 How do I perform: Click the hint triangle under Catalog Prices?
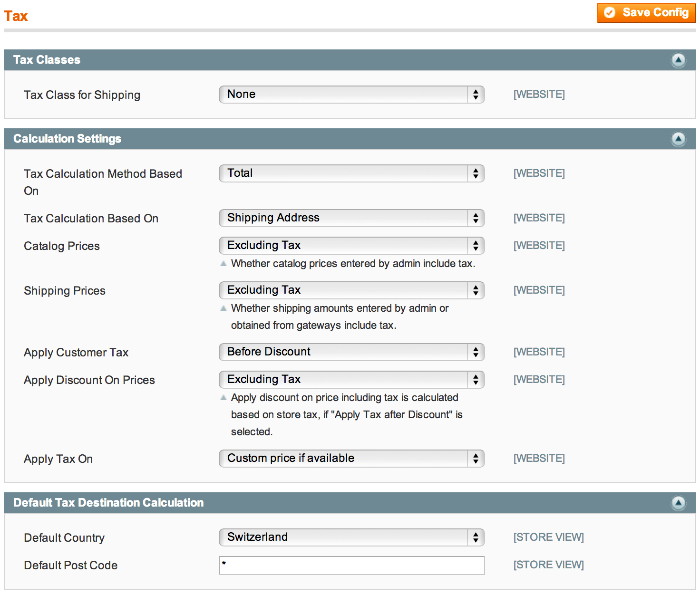click(x=224, y=264)
